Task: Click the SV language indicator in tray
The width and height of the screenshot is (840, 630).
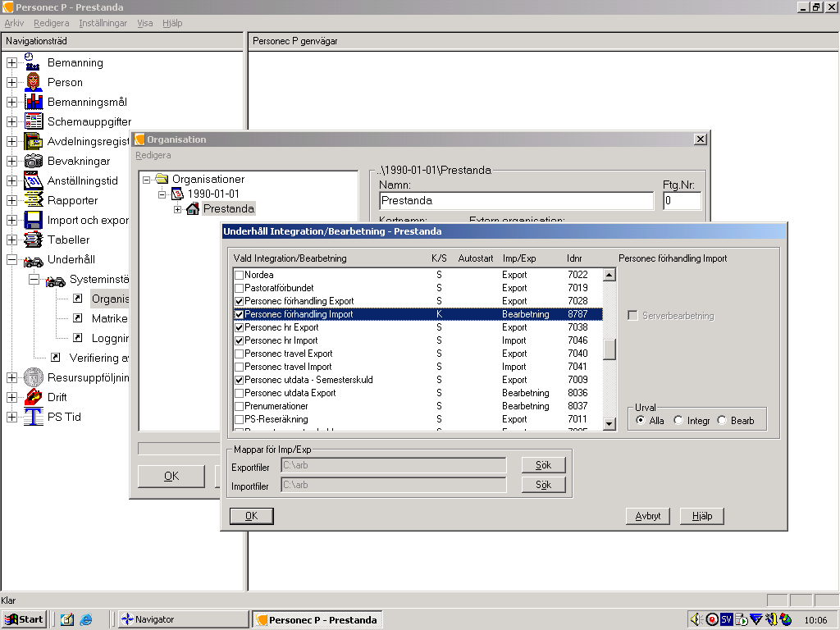Action: click(726, 619)
